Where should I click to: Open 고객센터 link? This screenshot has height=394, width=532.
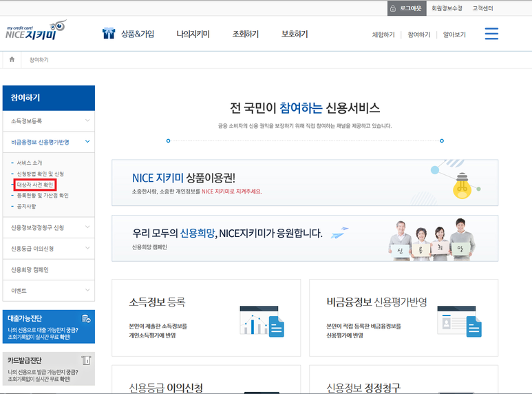482,8
